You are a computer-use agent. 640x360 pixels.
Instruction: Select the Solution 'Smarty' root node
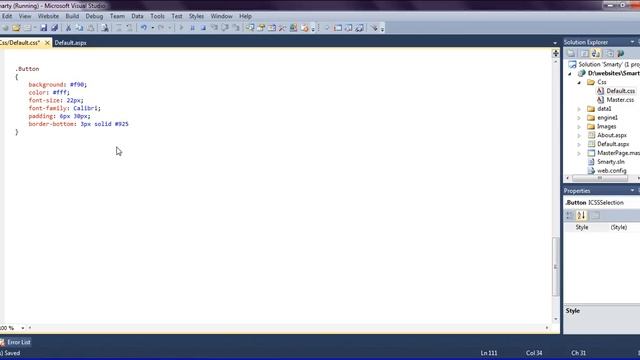click(609, 64)
